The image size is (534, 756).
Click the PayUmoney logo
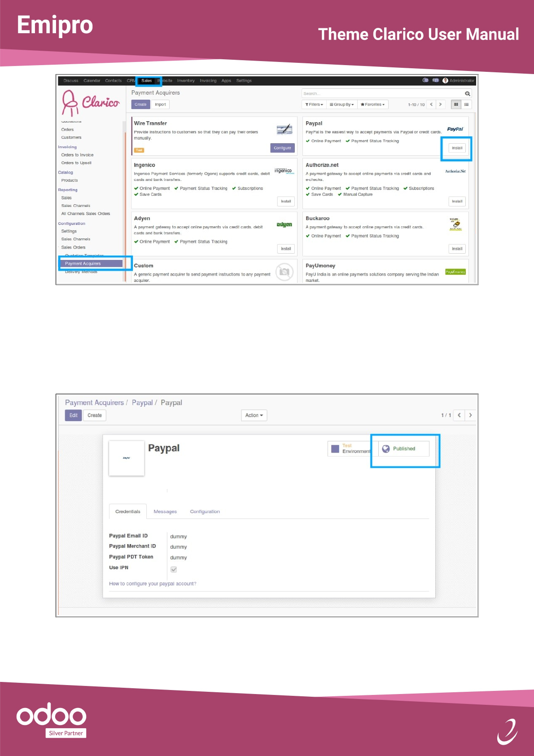pyautogui.click(x=455, y=272)
